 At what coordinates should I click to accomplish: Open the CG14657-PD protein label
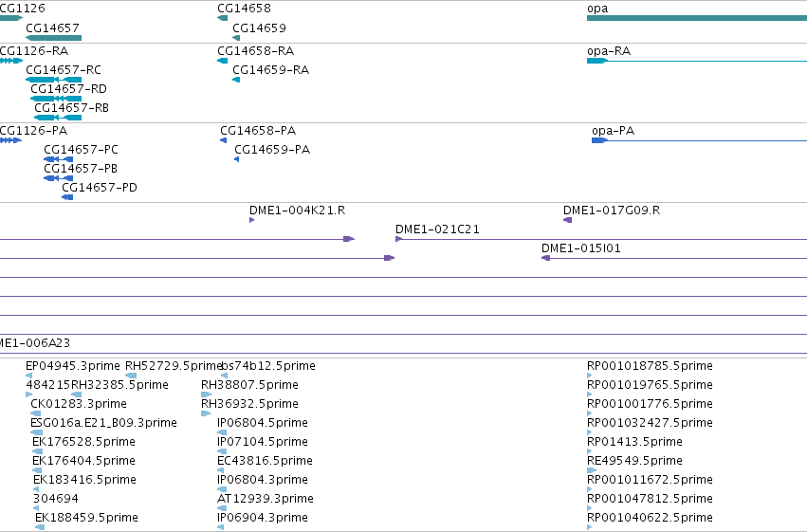pos(100,188)
